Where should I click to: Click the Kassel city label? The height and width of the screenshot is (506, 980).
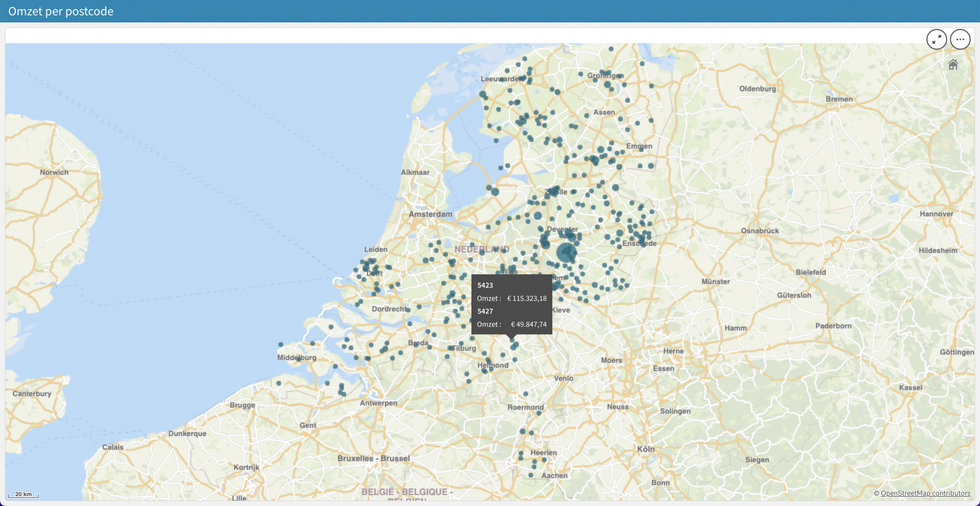pos(910,388)
